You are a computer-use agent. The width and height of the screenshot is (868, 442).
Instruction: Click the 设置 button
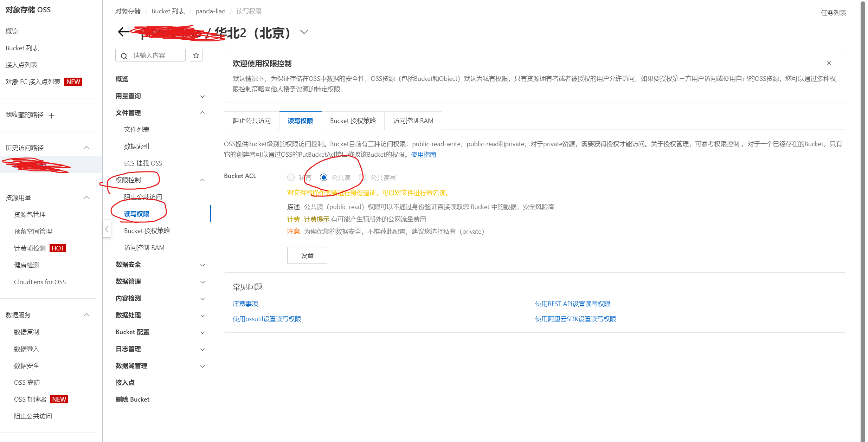(307, 255)
